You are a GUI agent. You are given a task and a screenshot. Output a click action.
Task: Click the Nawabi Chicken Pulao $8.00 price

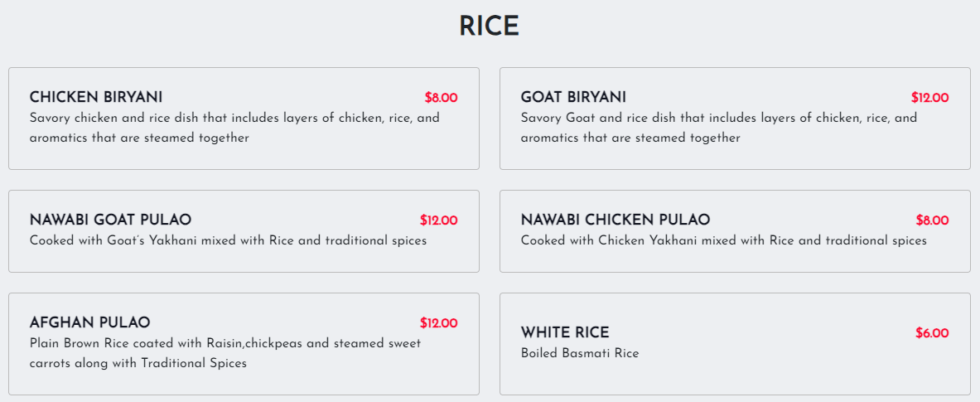coord(932,220)
